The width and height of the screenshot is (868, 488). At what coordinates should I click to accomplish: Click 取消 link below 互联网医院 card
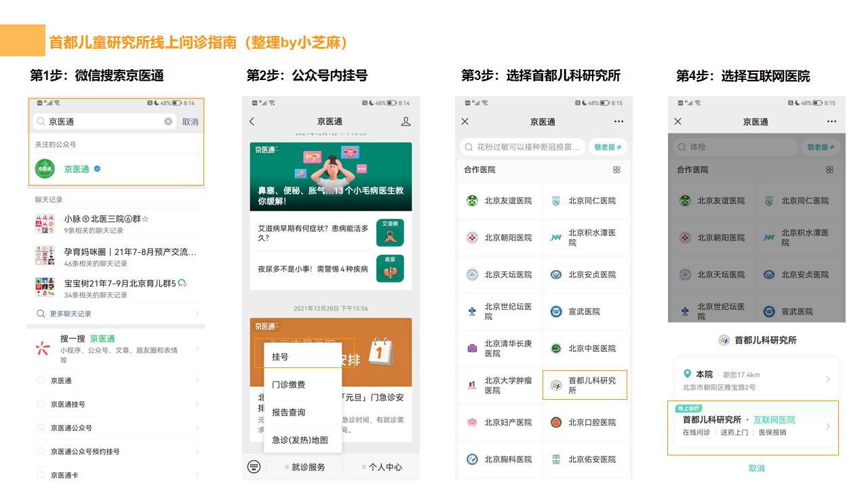(x=757, y=468)
